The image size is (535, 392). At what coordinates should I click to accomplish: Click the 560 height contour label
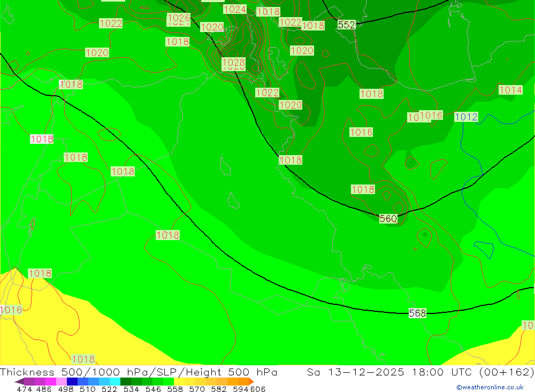coord(388,218)
